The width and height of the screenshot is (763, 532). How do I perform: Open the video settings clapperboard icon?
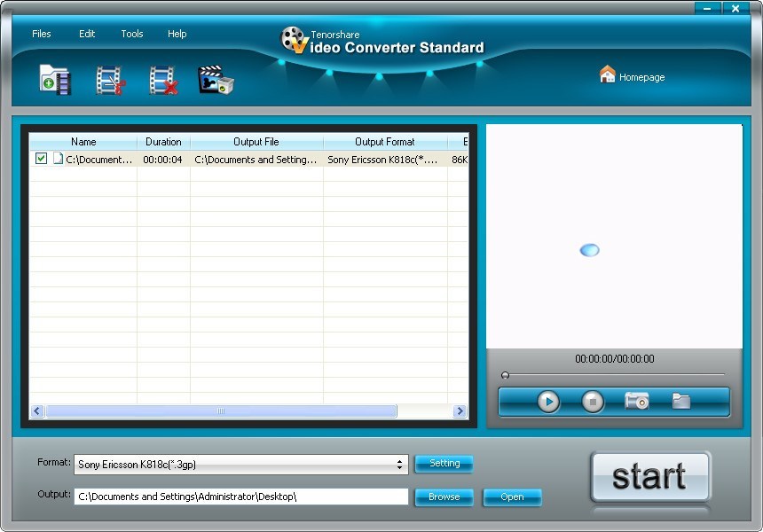216,79
